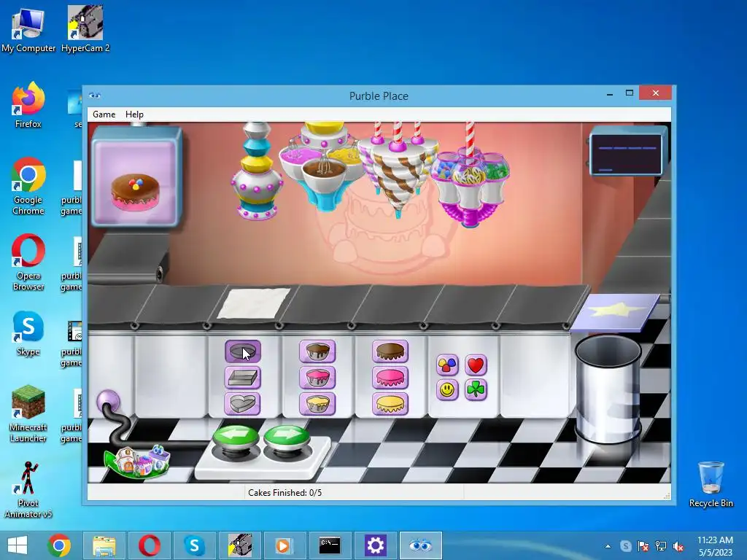
Task: Open Opera from the taskbar
Action: pyautogui.click(x=149, y=545)
